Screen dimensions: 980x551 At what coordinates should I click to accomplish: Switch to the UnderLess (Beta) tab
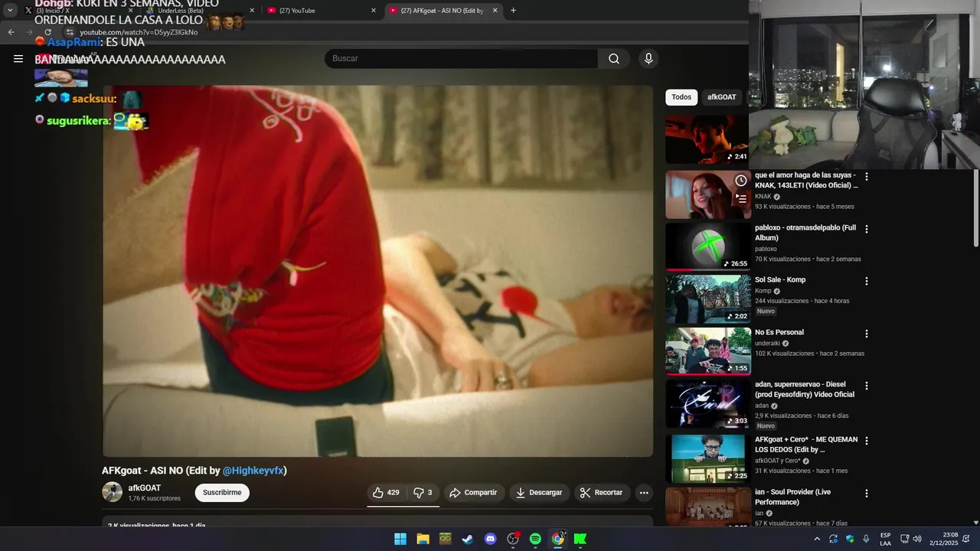199,11
